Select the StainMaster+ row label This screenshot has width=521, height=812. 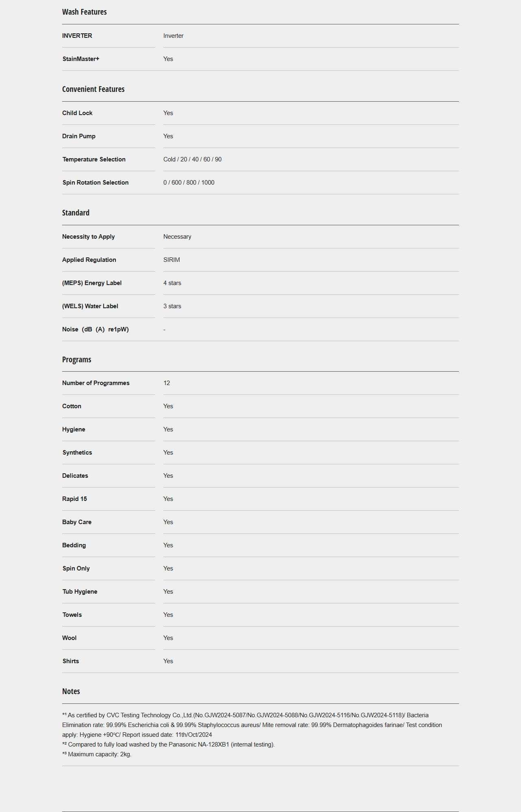pos(81,59)
